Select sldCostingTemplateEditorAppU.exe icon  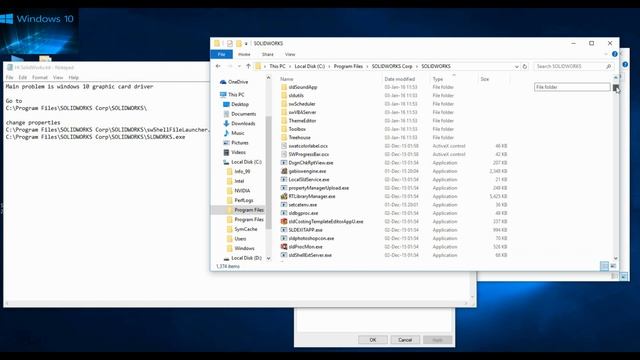[x=284, y=222]
